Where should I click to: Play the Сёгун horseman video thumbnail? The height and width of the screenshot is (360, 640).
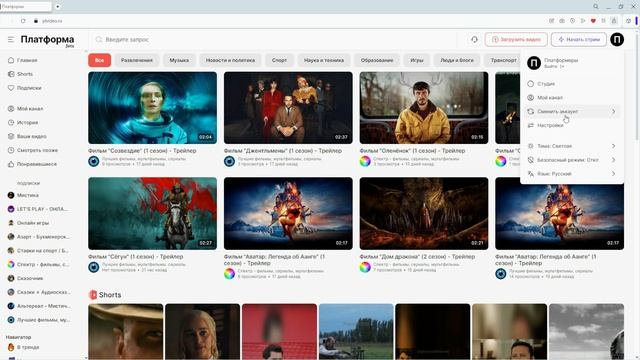153,213
